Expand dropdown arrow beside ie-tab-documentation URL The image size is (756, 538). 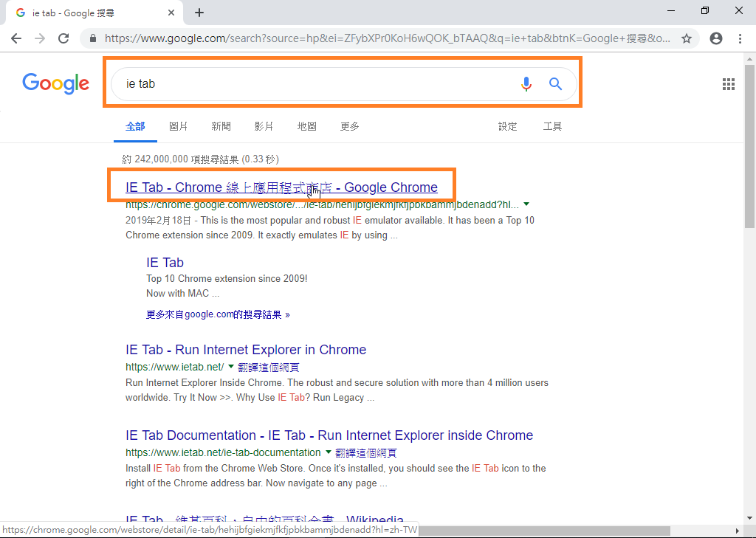click(329, 452)
